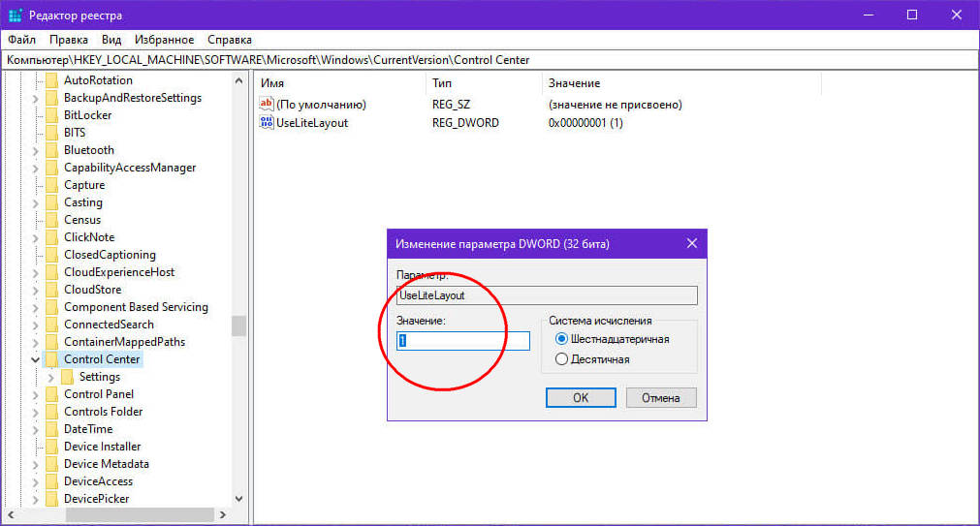This screenshot has width=980, height=526.
Task: Expand the Settings subkey arrow
Action: (51, 378)
